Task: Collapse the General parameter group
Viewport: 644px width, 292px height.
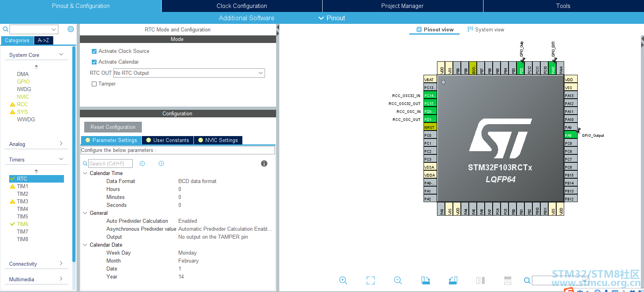Action: (85, 213)
